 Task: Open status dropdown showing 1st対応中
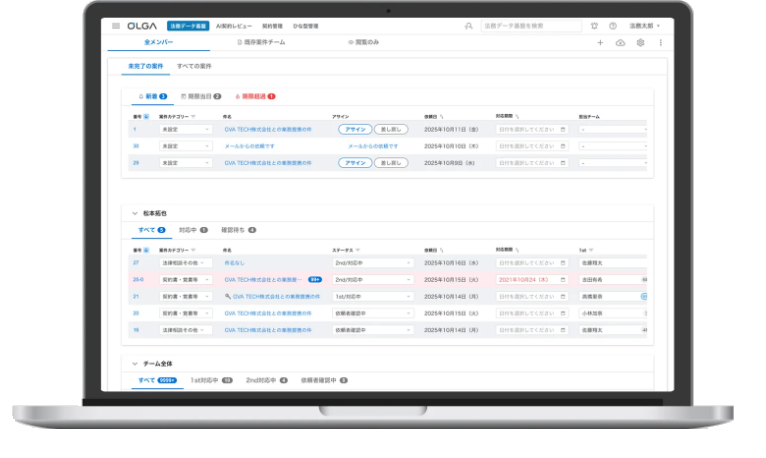pos(372,296)
